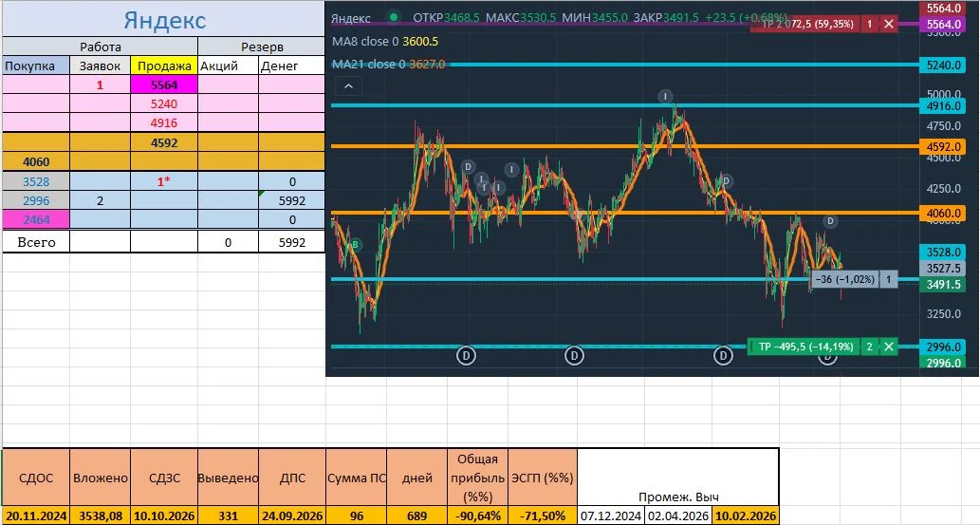Click the MA8 close 0 indicator legend

385,42
